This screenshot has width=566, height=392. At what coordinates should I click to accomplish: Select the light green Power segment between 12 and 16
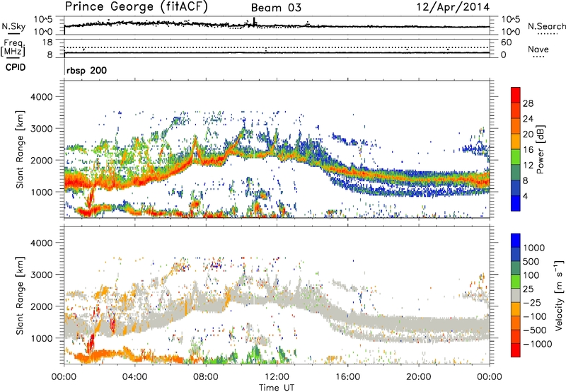516,157
